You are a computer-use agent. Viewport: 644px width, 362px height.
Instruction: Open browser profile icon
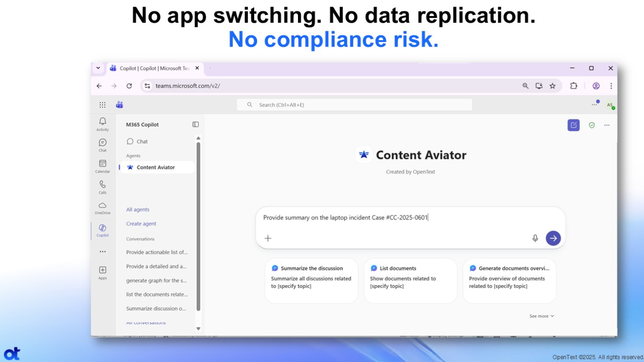[596, 86]
